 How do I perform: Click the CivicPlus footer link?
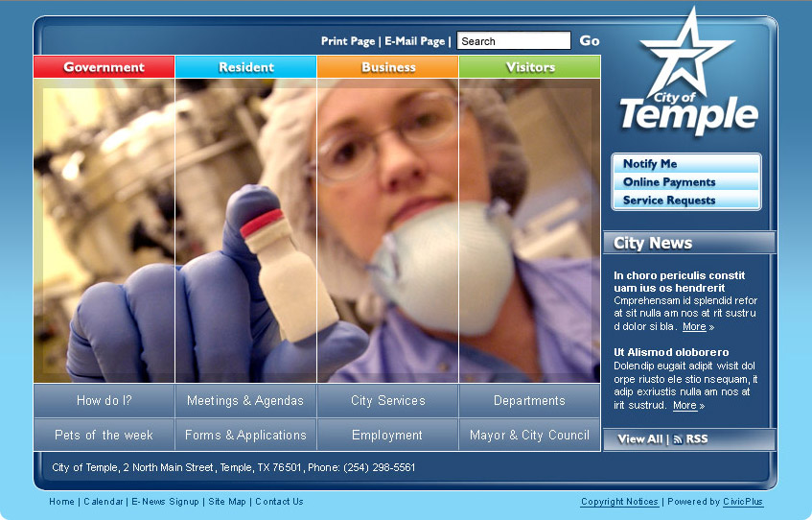pos(743,502)
